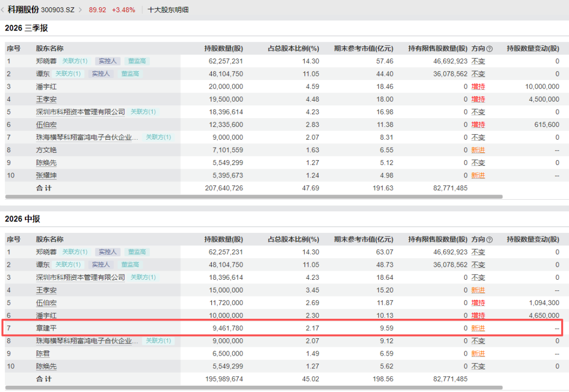Select 方文艳 shareholder name in 三季报 table

pos(46,150)
